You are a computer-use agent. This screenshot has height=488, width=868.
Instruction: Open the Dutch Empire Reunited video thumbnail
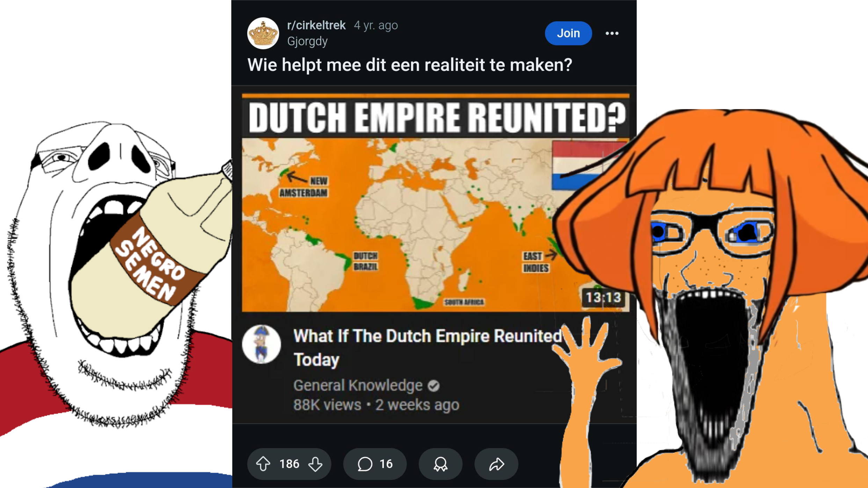[x=435, y=203]
